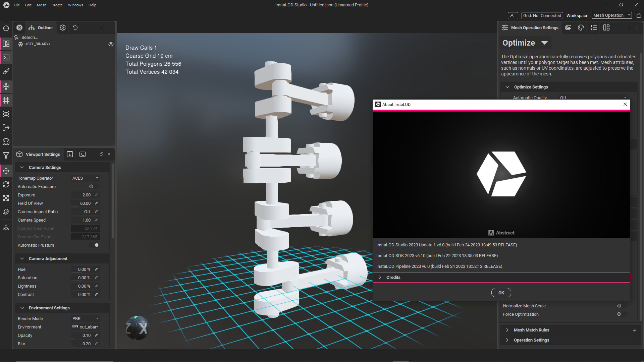Open the image gallery tab in Mesh Operation panel
The width and height of the screenshot is (644, 362).
(568, 27)
